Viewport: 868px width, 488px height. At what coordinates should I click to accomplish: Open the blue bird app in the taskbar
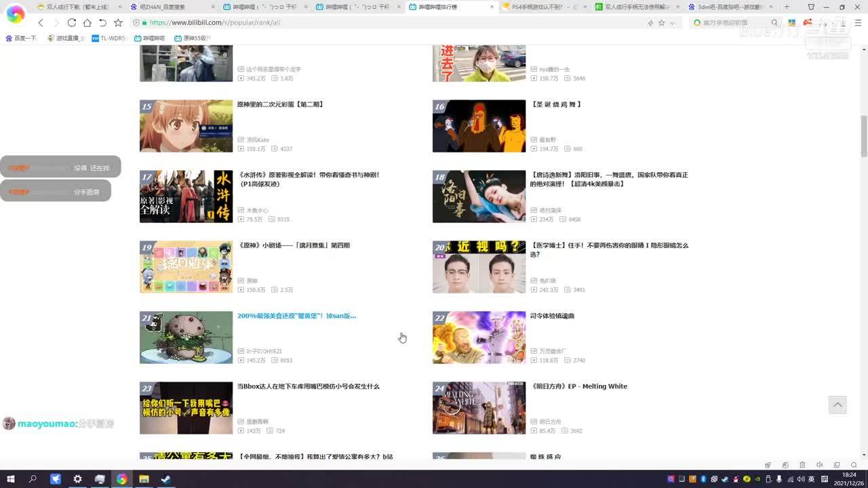[x=56, y=479]
